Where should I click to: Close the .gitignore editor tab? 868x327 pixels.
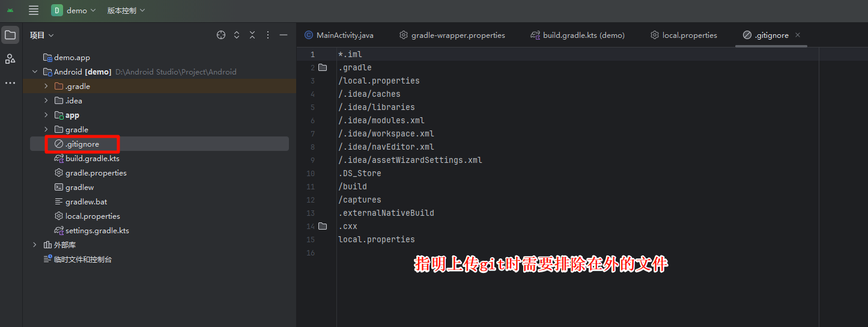pos(798,35)
